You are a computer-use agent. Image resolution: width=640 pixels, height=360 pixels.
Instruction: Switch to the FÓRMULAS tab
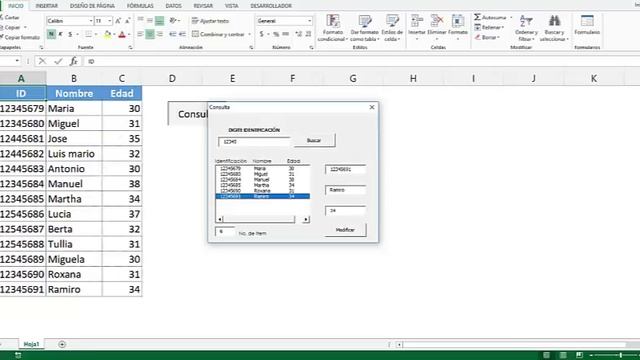(140, 6)
